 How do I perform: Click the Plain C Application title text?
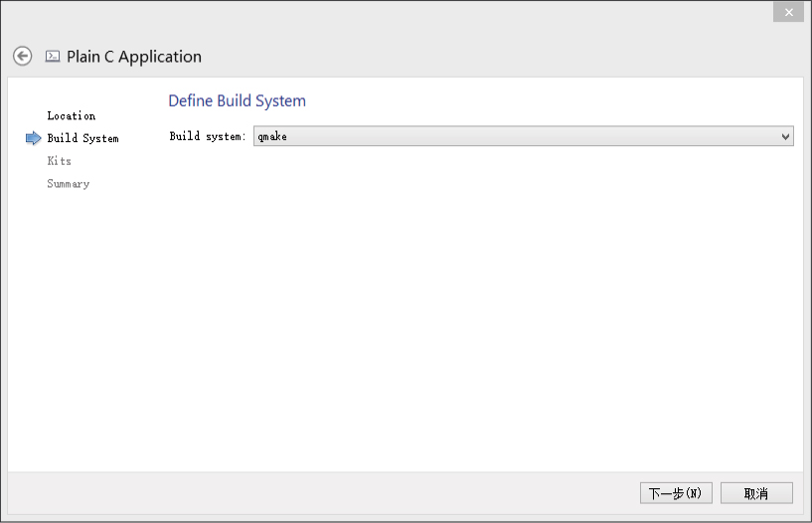(133, 57)
